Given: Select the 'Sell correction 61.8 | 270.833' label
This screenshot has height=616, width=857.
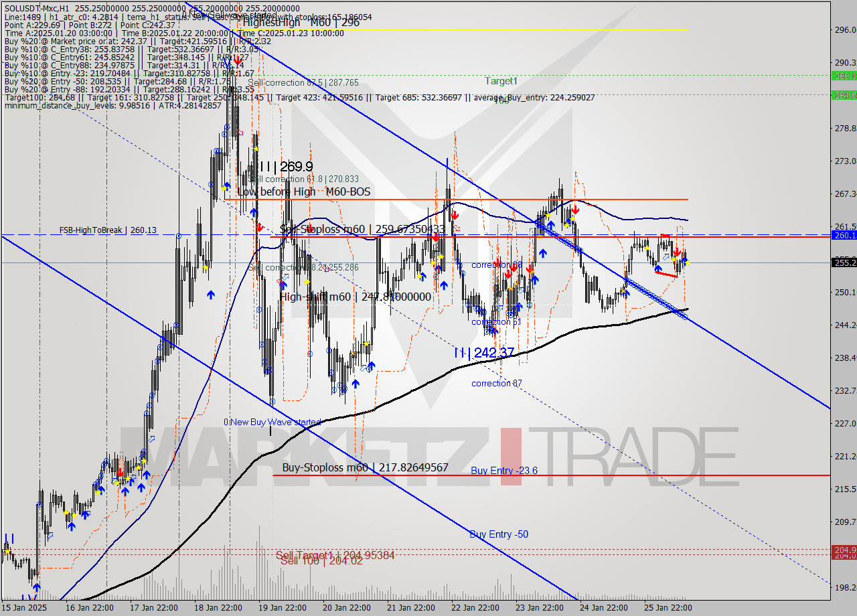Looking at the screenshot, I should pos(303,179).
